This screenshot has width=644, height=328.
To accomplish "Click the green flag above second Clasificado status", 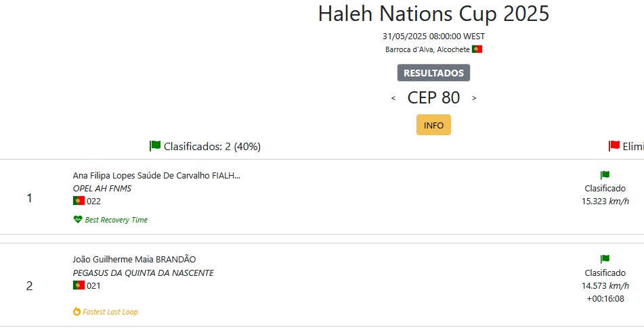I will pyautogui.click(x=605, y=259).
